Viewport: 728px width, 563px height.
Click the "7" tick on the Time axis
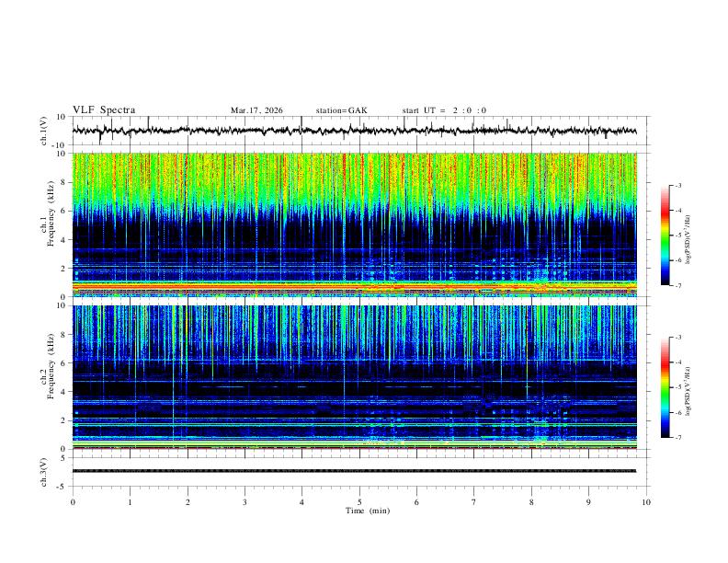point(473,502)
